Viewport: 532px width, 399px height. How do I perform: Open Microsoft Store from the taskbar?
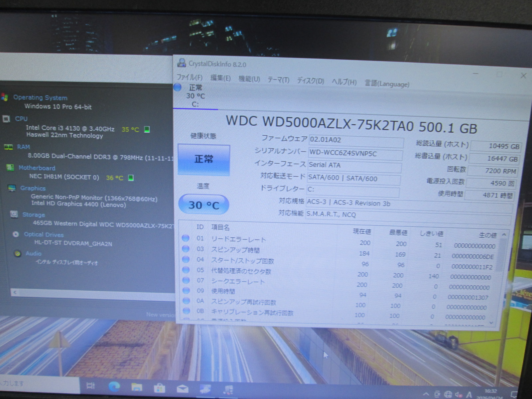[x=159, y=388]
